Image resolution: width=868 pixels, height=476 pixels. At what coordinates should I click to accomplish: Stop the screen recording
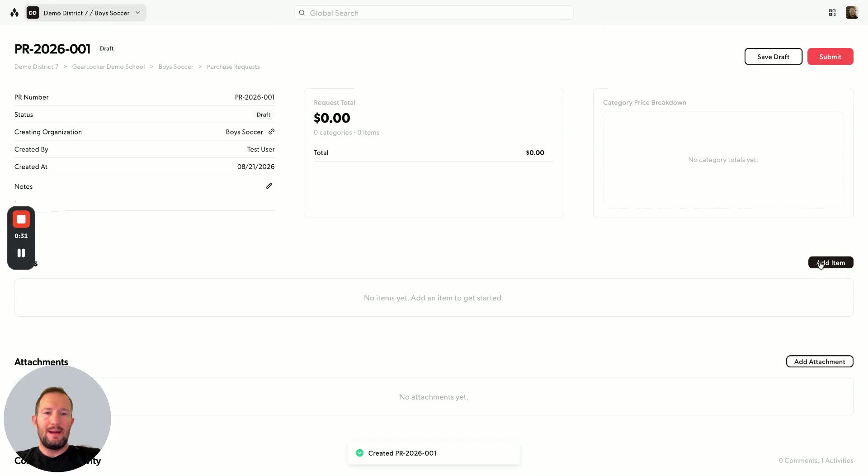tap(21, 219)
